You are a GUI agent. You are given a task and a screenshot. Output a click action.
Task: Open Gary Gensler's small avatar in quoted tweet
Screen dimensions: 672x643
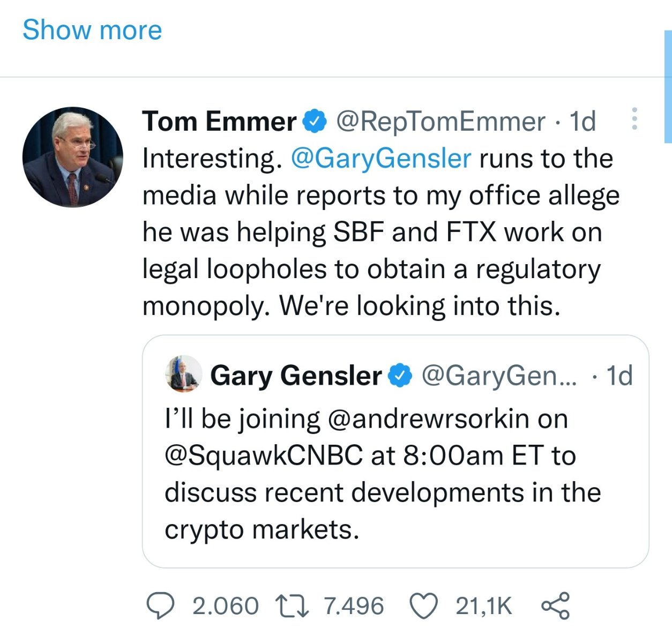pyautogui.click(x=183, y=373)
